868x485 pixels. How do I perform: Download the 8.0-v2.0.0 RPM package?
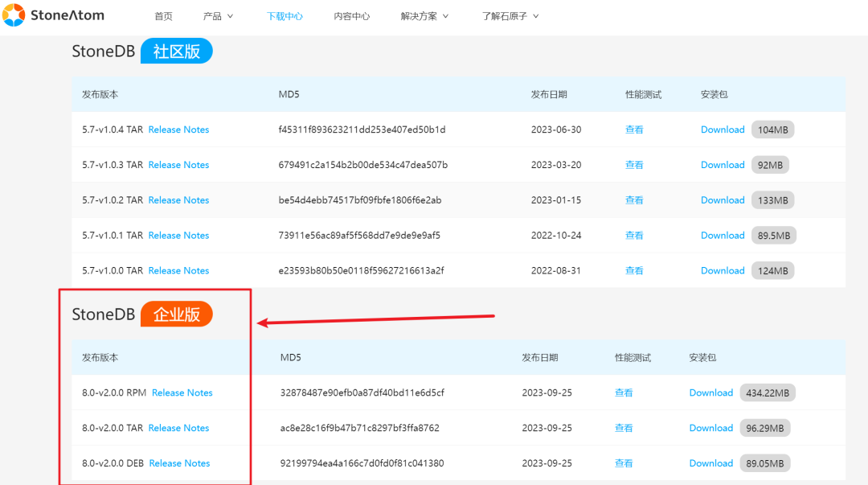tap(710, 393)
